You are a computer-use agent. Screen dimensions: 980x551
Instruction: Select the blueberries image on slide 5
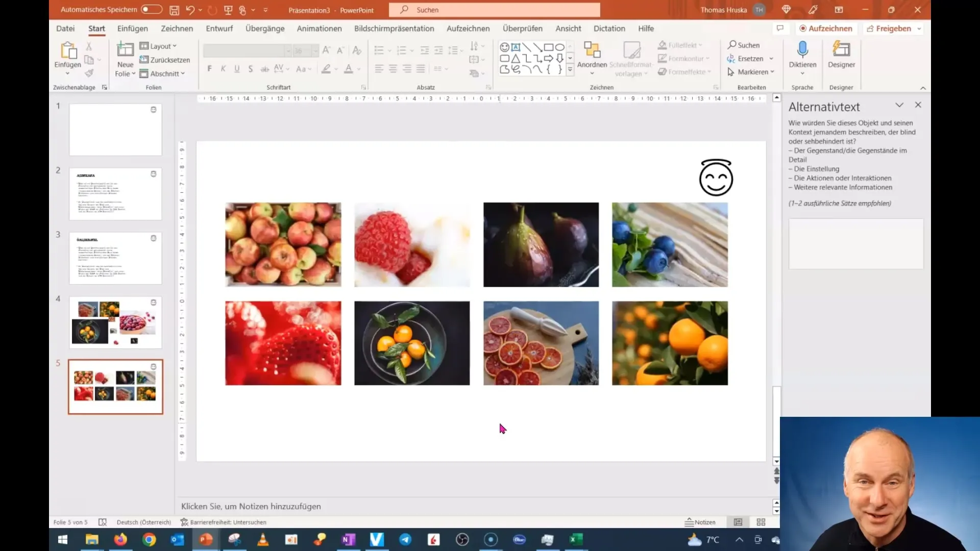coord(669,244)
